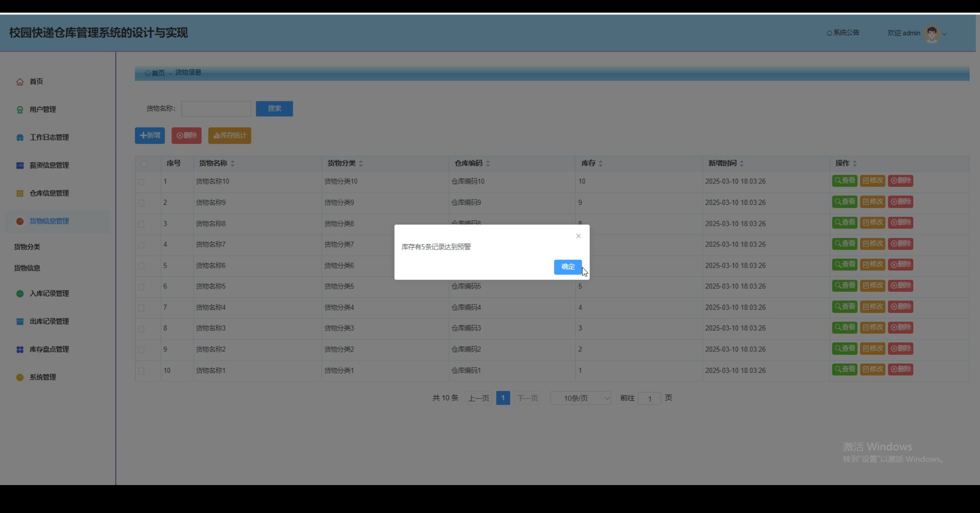The height and width of the screenshot is (513, 980).
Task: Expand the admin user menu arrow
Action: click(x=944, y=34)
